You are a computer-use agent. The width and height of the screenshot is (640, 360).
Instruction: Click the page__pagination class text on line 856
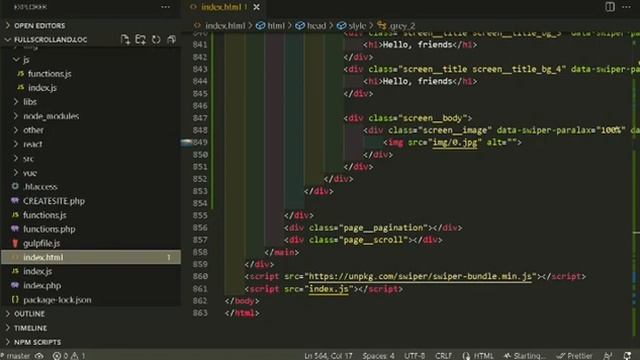384,227
